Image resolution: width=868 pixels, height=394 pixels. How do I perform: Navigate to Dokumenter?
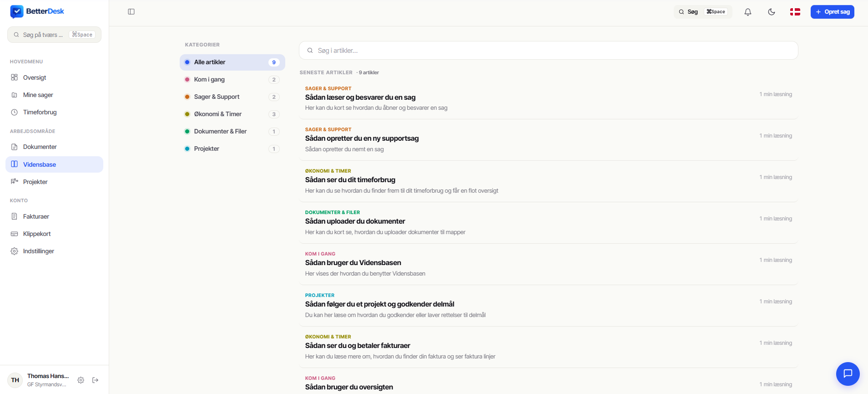(x=54, y=147)
